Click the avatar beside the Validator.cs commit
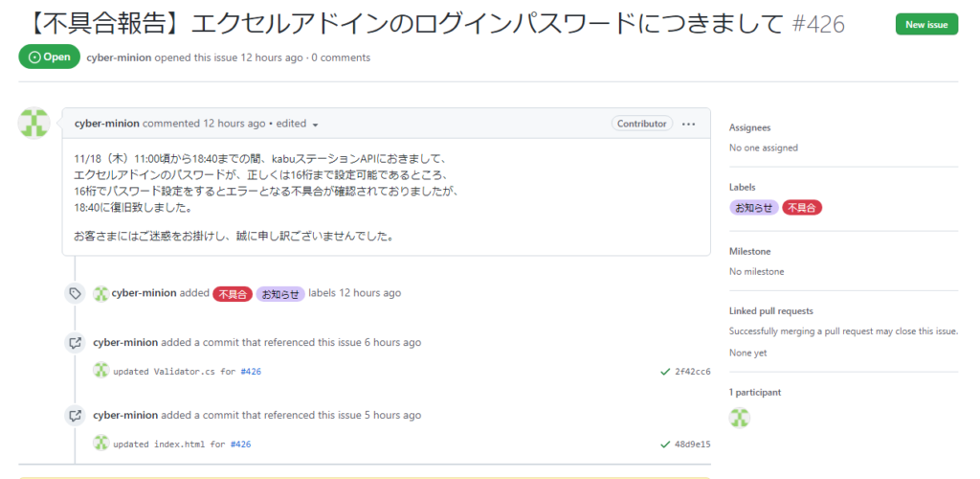Screen dimensions: 980x479 (x=100, y=371)
